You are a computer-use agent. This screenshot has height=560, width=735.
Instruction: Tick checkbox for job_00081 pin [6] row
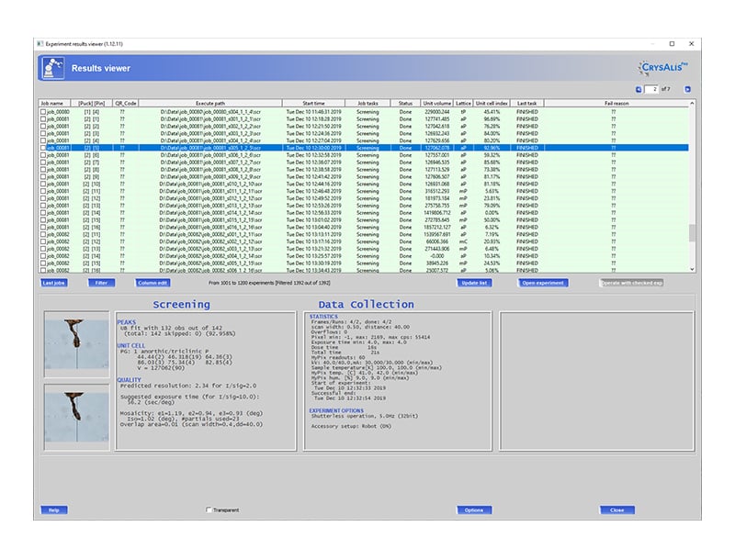43,155
